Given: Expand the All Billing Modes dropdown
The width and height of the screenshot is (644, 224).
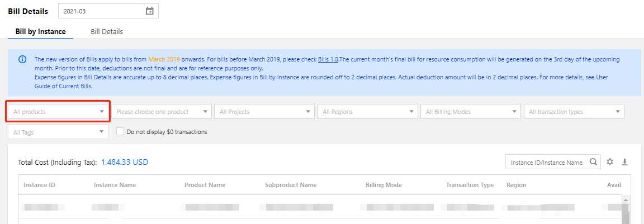Looking at the screenshot, I should coord(471,112).
